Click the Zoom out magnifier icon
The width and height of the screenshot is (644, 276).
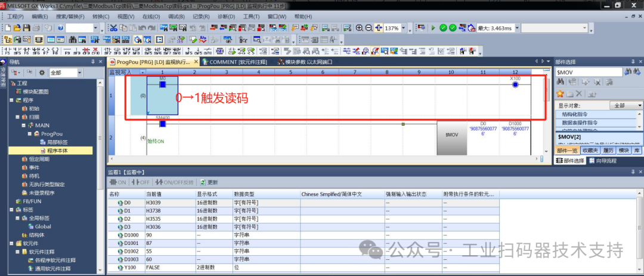tap(369, 28)
